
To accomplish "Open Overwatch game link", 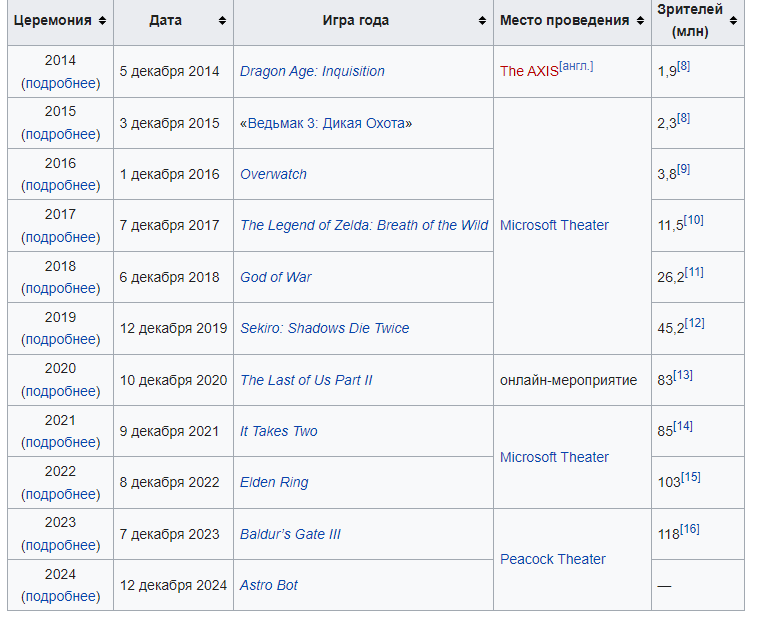I will click(273, 174).
